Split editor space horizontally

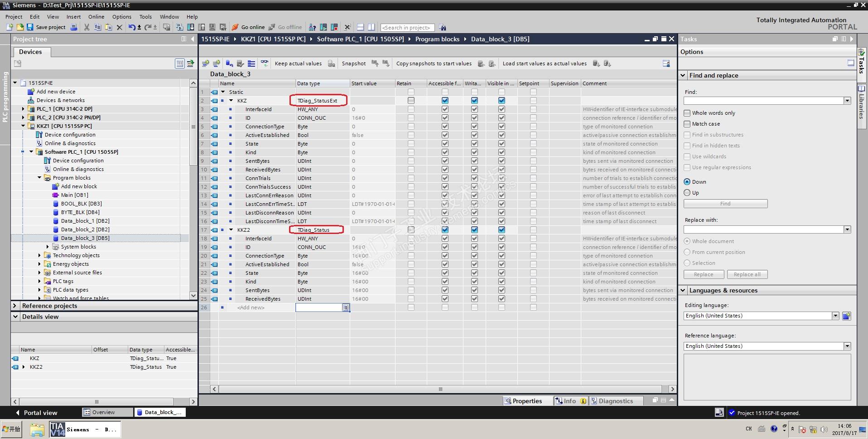(x=360, y=27)
